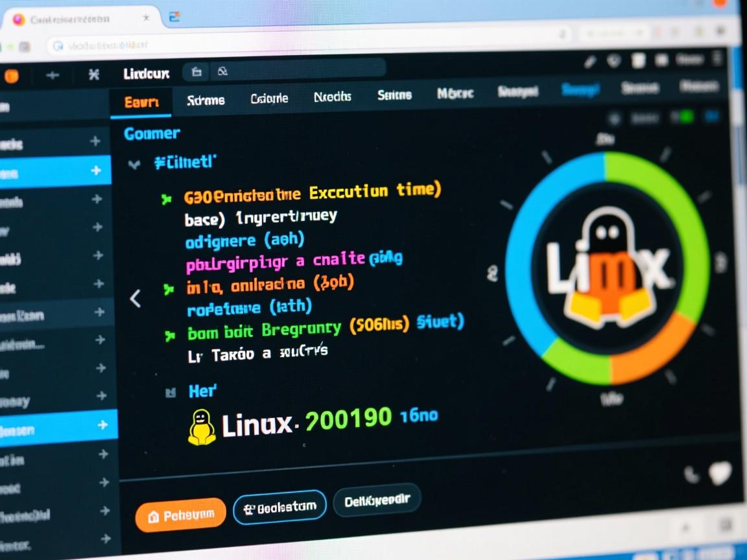Image resolution: width=747 pixels, height=560 pixels.
Task: Click the outlined Bookstom button
Action: (x=279, y=507)
